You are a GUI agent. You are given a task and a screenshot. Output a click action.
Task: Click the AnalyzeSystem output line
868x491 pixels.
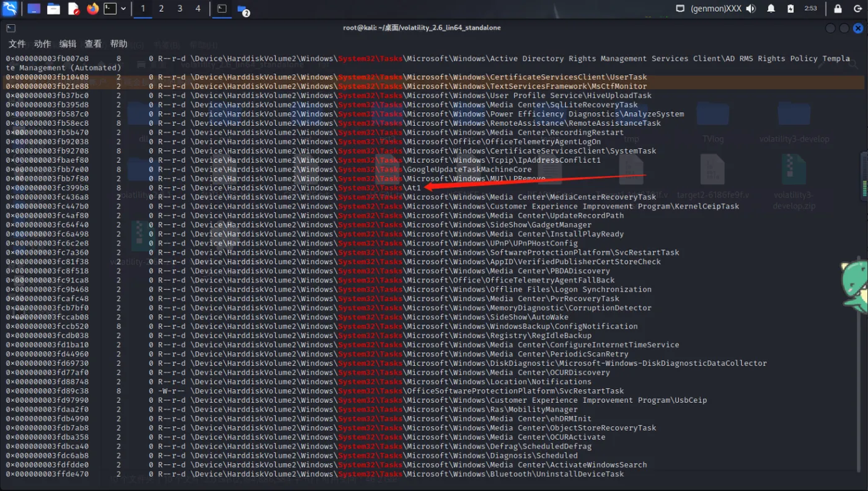[x=345, y=114]
